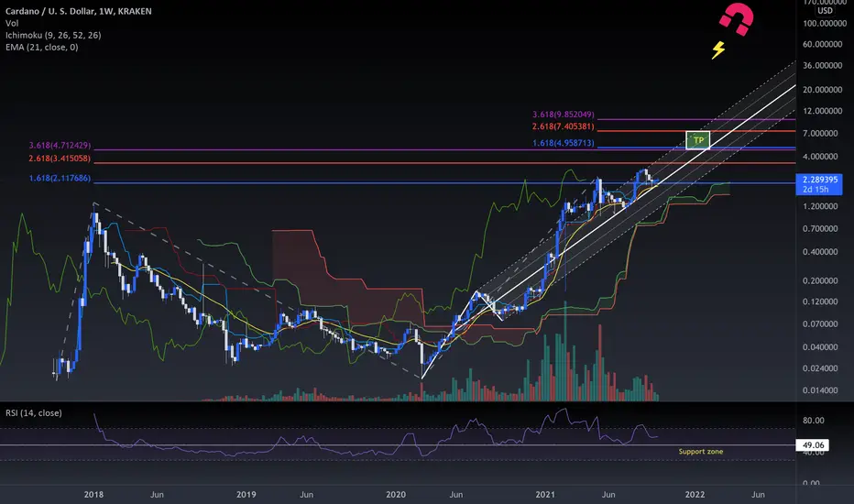Click the 100.000000 price axis label
Image resolution: width=854 pixels, height=504 pixels.
pyautogui.click(x=824, y=24)
